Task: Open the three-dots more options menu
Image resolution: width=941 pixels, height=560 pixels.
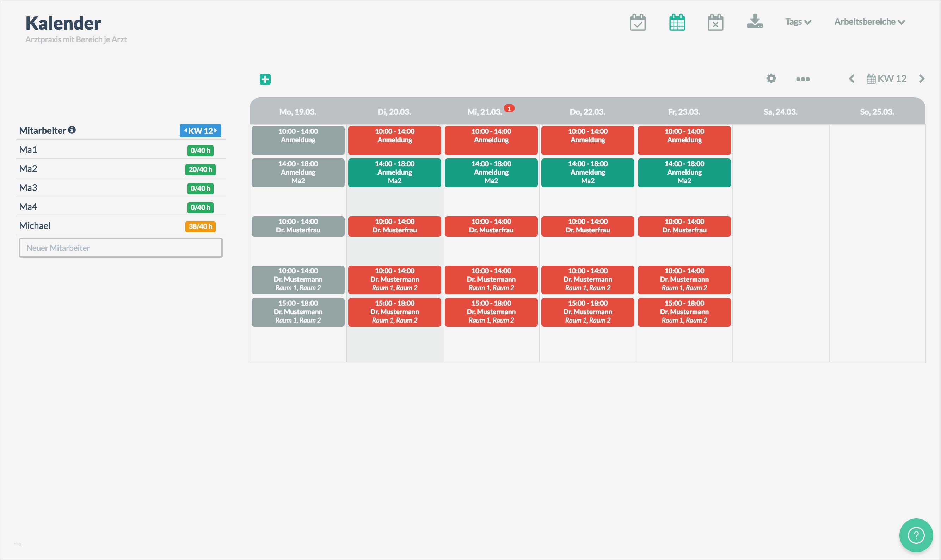Action: pyautogui.click(x=803, y=79)
